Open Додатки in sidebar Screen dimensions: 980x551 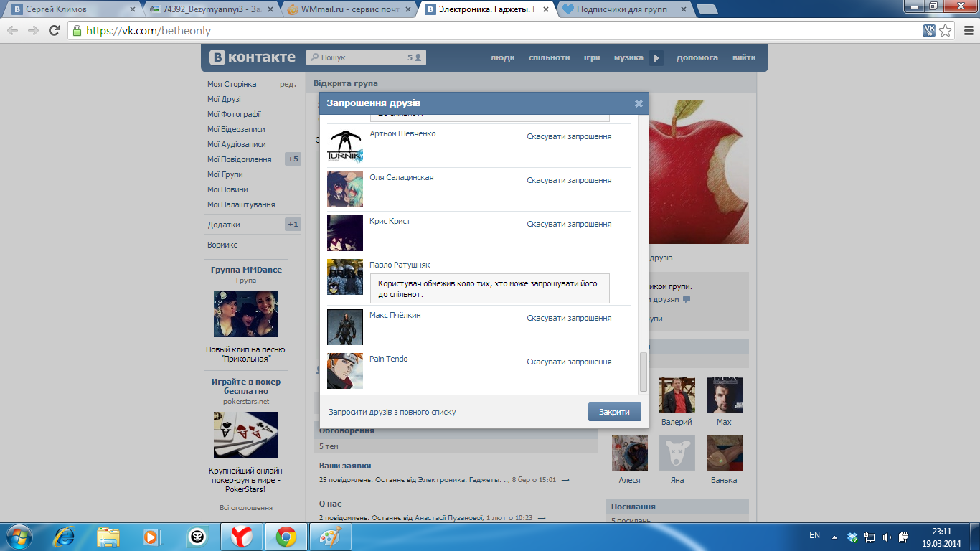tap(224, 225)
